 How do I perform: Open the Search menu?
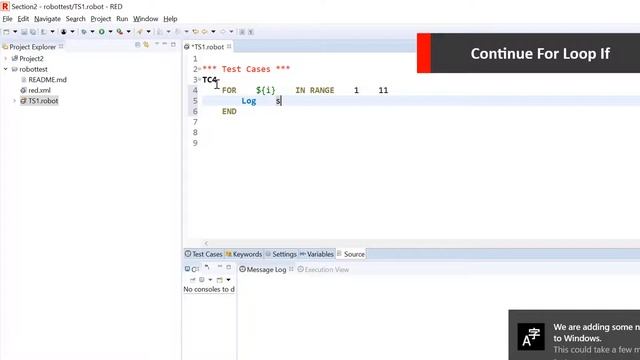point(76,19)
